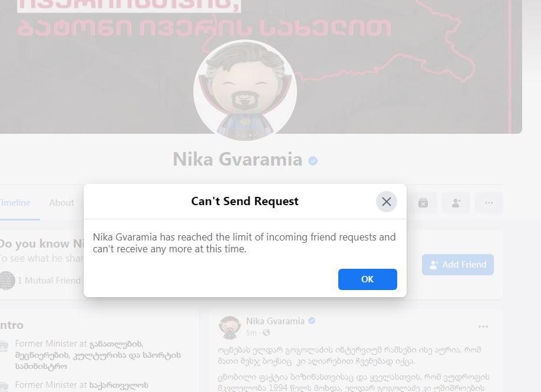Click the post author's small avatar
The image size is (541, 392).
pos(229,327)
